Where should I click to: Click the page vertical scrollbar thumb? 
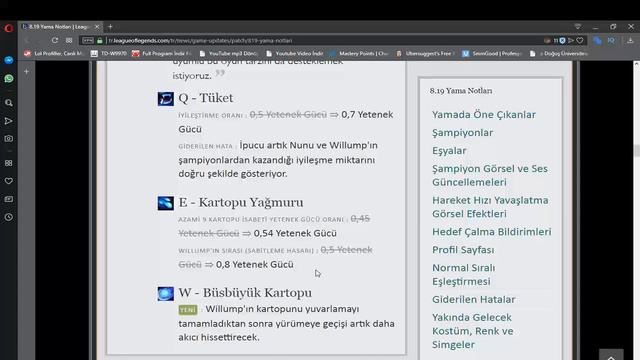(x=637, y=151)
